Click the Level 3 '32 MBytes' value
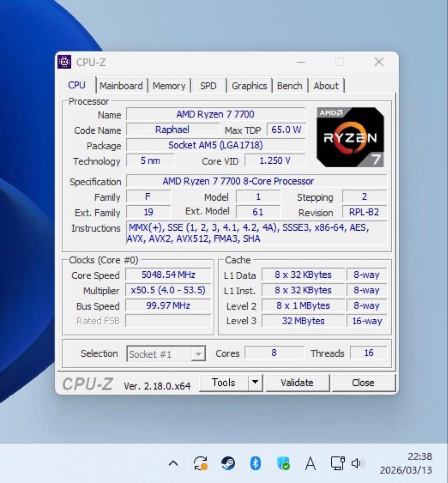The image size is (448, 483). point(303,321)
